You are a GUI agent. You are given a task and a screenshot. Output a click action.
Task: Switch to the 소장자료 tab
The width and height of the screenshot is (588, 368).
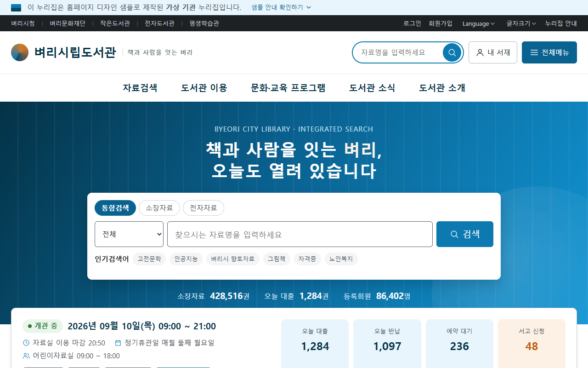159,208
